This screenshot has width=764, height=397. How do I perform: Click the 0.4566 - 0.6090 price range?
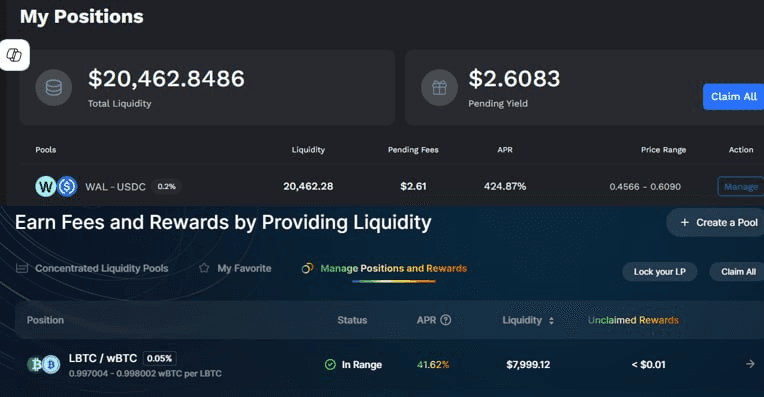(x=645, y=187)
